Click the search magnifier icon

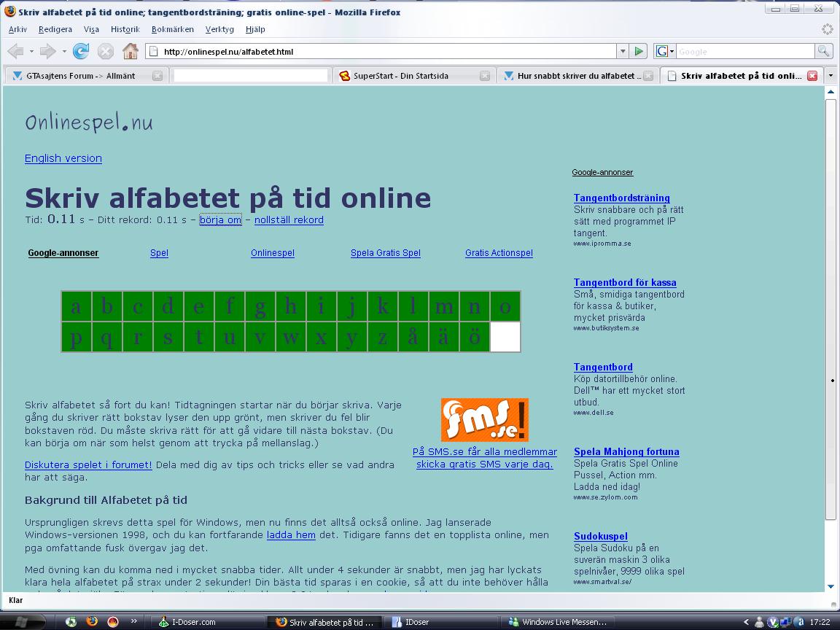pyautogui.click(x=823, y=52)
